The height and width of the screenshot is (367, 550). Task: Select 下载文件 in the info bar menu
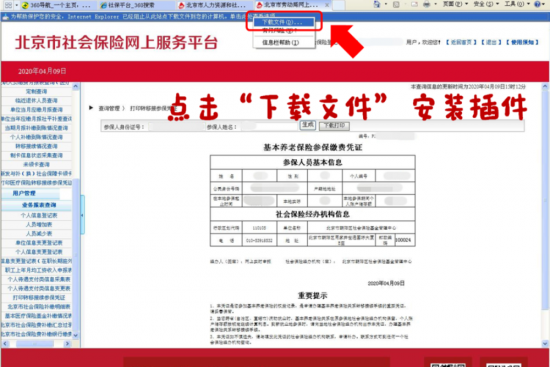pos(283,22)
